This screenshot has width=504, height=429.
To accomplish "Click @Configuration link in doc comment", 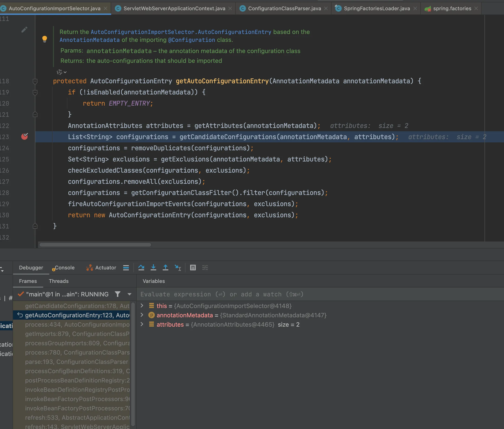I will (192, 40).
